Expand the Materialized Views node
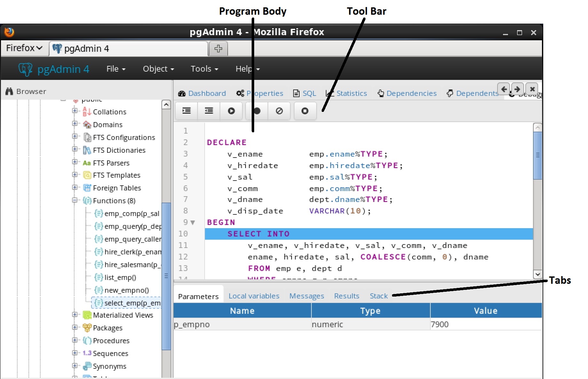The width and height of the screenshot is (588, 379). point(74,315)
